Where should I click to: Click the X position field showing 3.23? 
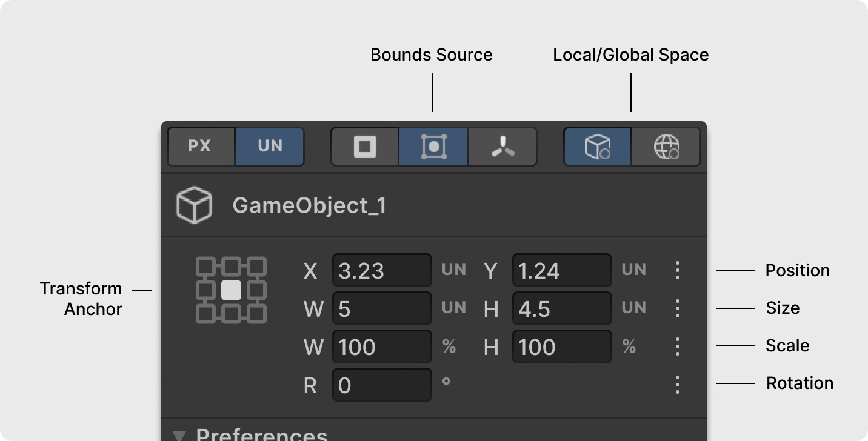click(x=382, y=270)
